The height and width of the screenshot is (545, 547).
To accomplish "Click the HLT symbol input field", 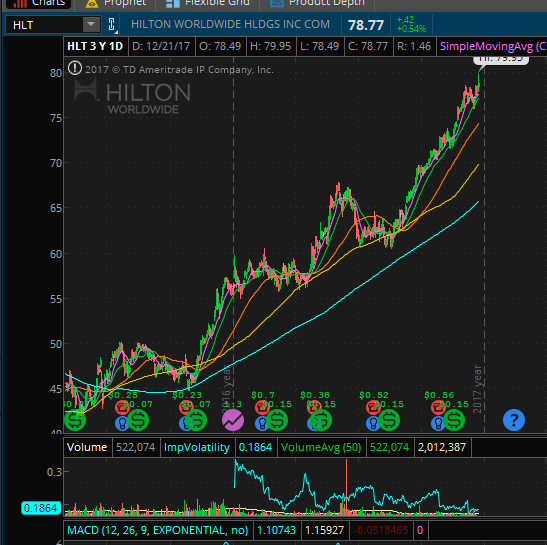I will (44, 25).
